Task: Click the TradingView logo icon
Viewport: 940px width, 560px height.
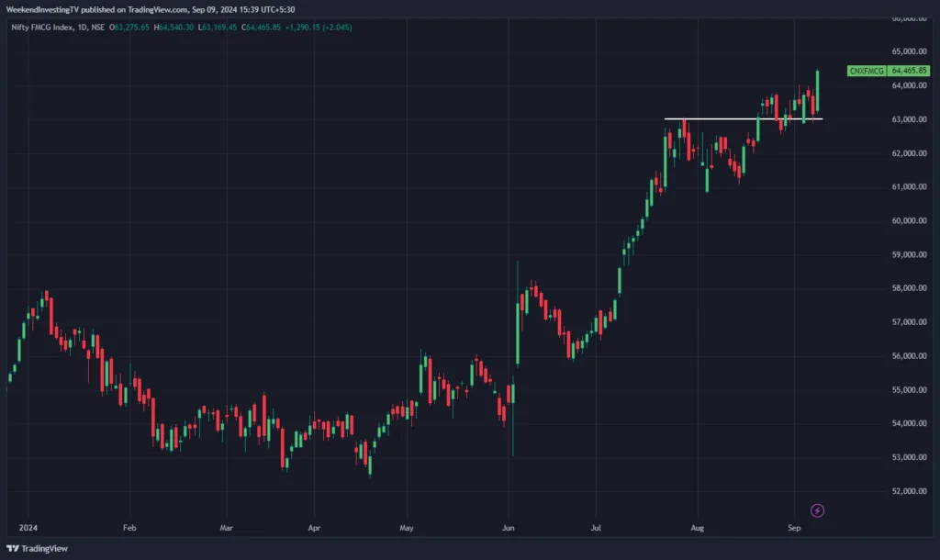Action: point(14,547)
